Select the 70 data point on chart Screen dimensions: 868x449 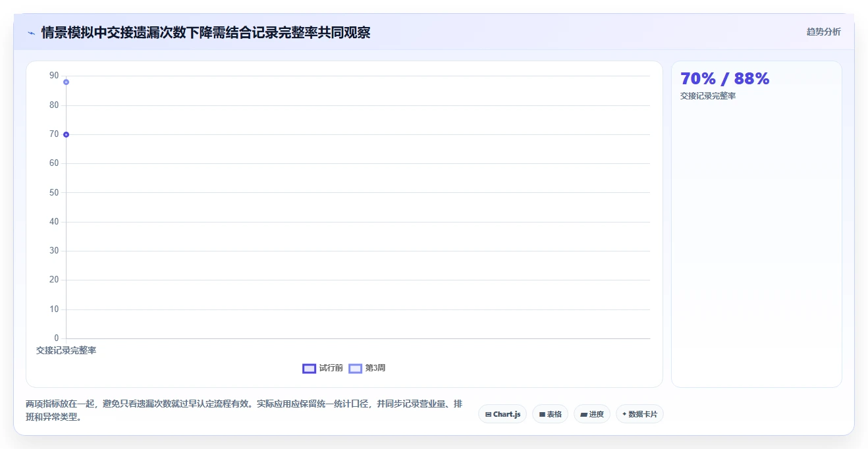pos(66,134)
